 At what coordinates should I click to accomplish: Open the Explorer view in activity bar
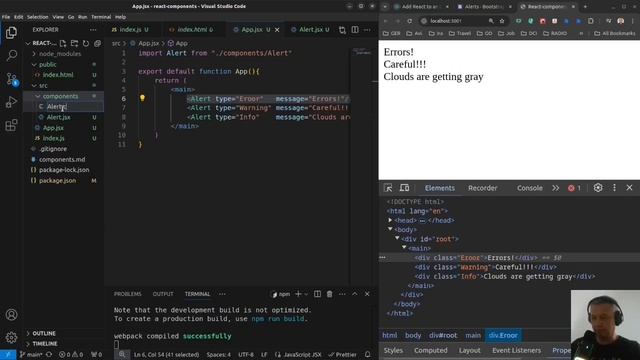(11, 33)
